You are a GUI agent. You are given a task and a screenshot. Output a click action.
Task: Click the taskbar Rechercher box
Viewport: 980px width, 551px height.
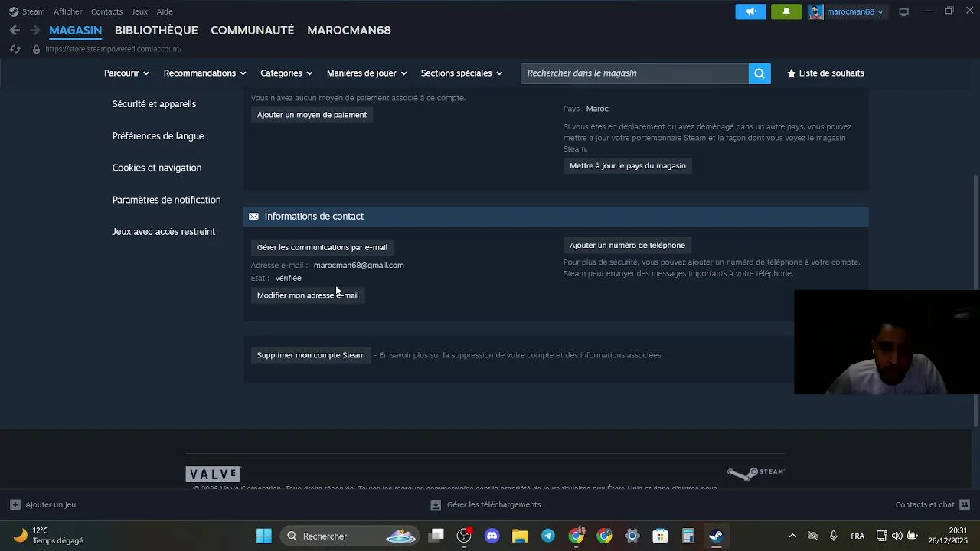click(x=349, y=536)
